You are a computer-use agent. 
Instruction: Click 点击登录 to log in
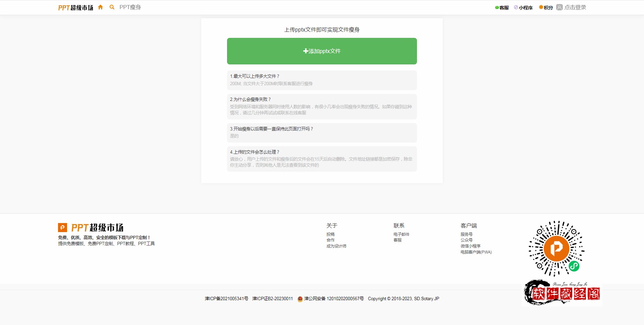point(575,7)
